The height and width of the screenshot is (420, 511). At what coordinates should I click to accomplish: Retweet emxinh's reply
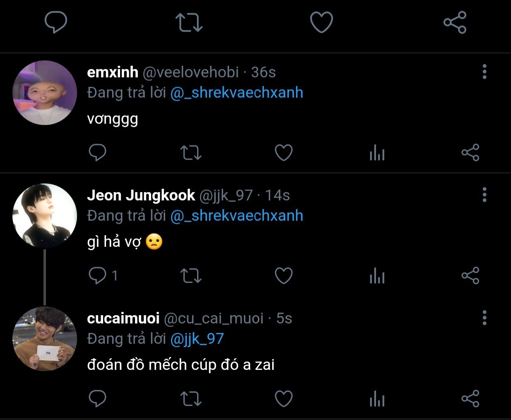(x=191, y=153)
